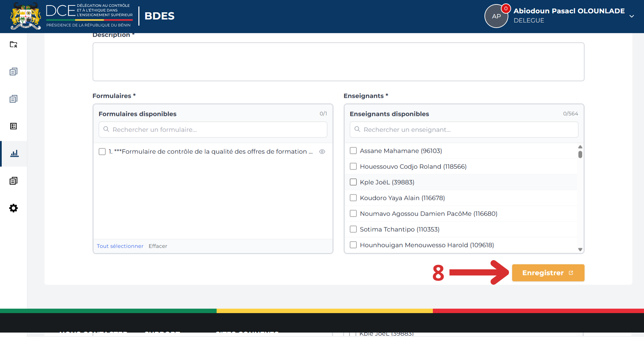Viewport: 644px width, 337px height.
Task: Click the list form icon in sidebar
Action: pos(13,126)
